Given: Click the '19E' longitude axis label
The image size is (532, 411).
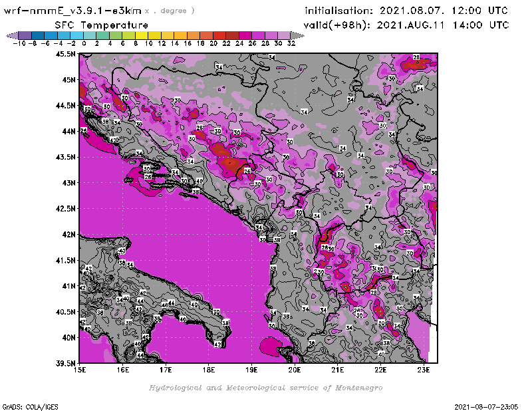Looking at the screenshot, I should coord(252,370).
